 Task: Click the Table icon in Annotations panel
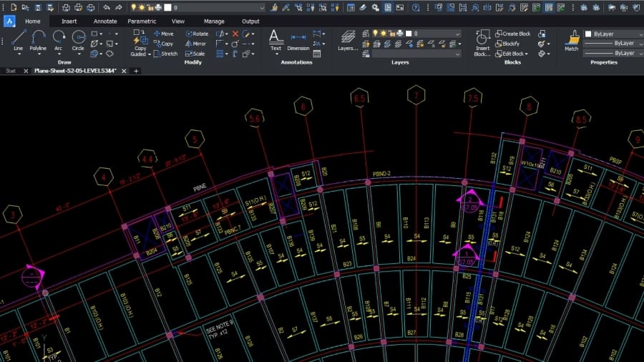point(317,54)
